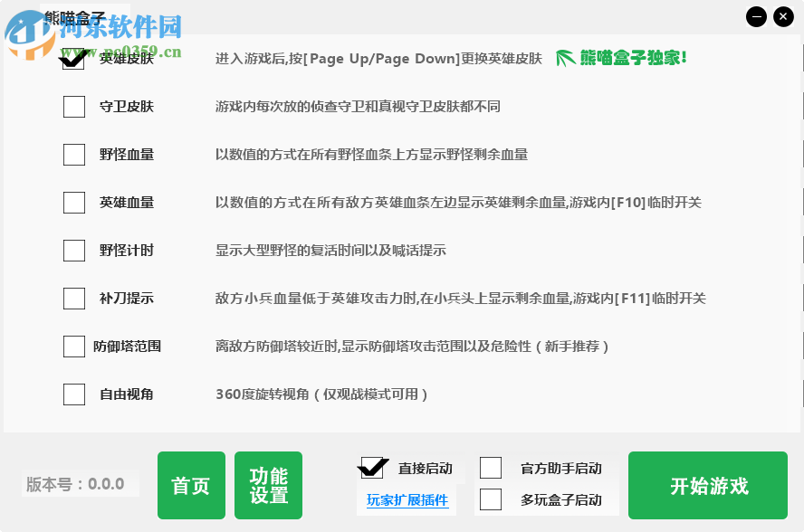Select 官方助手启动 launch mode

click(x=491, y=468)
